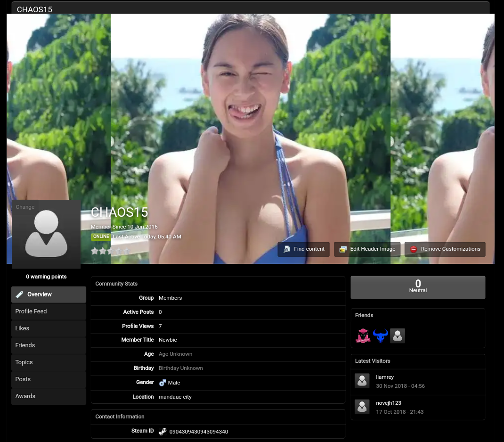
Task: Select the Likes tab
Action: (x=49, y=328)
